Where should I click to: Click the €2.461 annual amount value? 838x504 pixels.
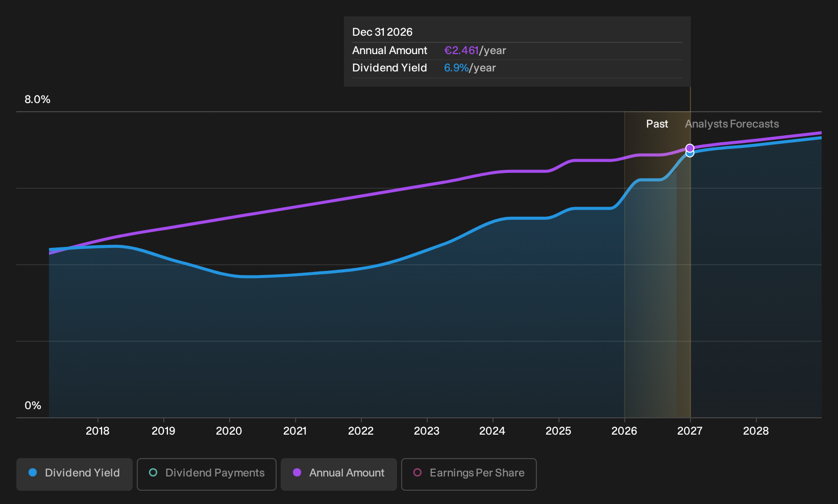point(461,51)
